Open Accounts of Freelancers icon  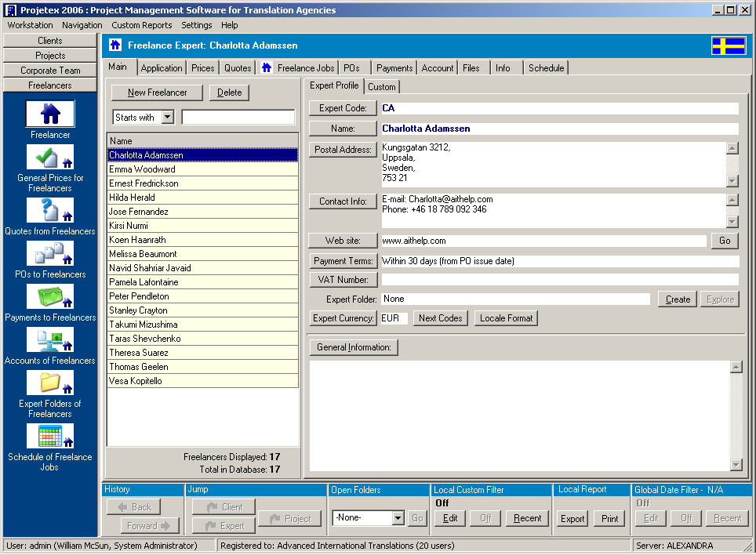[50, 340]
